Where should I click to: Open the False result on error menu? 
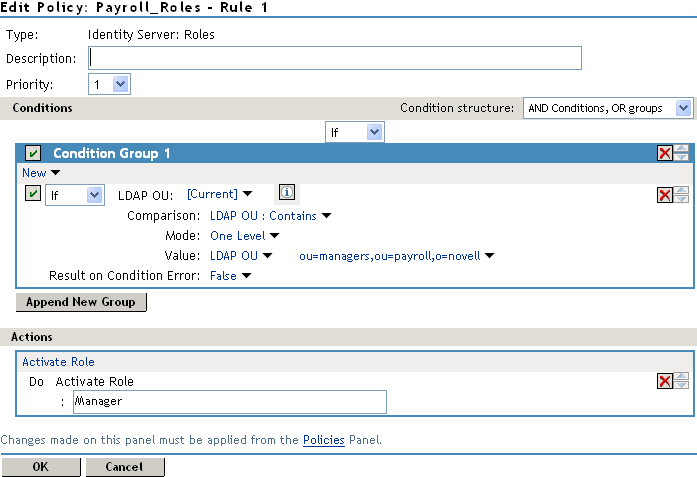pos(230,276)
